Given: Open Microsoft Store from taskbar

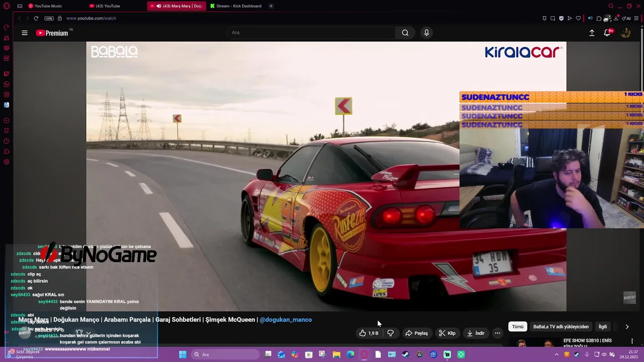Looking at the screenshot, I should click(x=308, y=354).
